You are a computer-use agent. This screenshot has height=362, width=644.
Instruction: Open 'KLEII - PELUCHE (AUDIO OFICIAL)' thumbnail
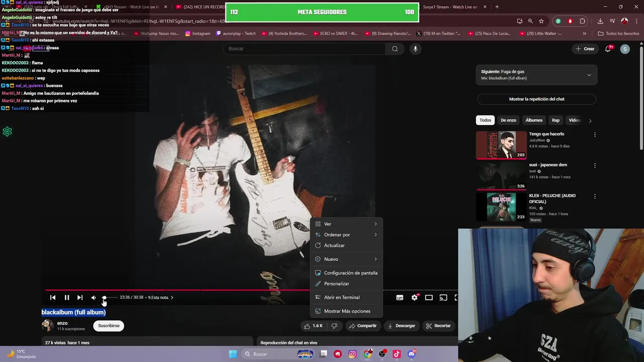point(501,207)
